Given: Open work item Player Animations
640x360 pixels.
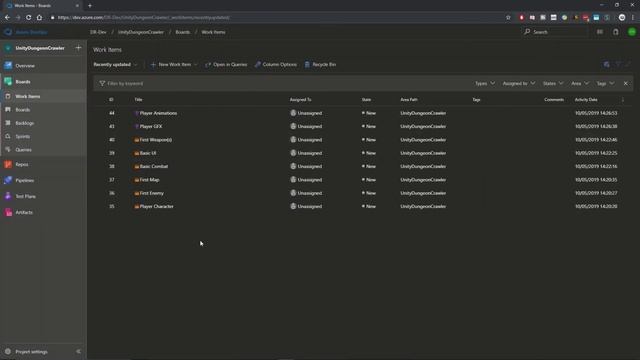Looking at the screenshot, I should (x=158, y=113).
